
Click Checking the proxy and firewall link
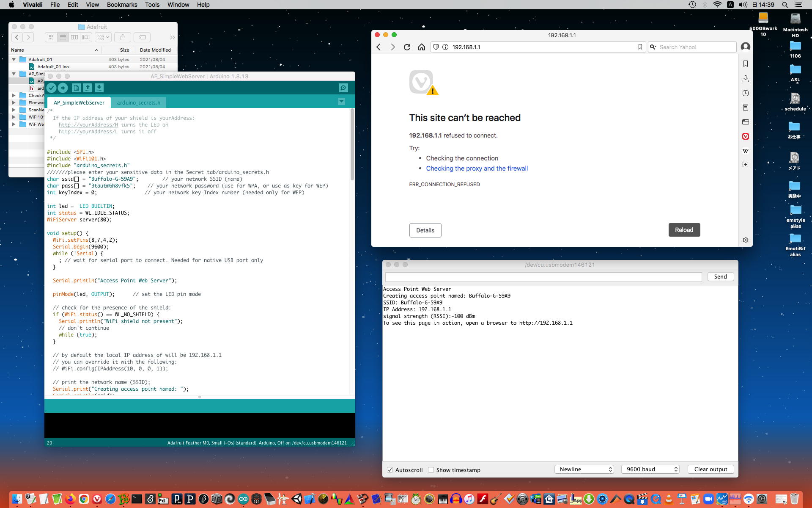[x=477, y=168]
